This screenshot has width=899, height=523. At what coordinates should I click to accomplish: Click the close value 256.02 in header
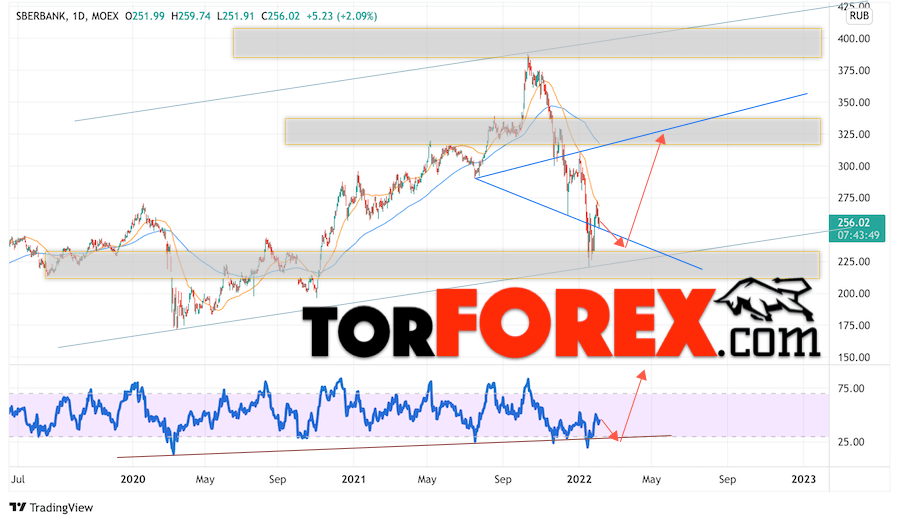pos(284,16)
